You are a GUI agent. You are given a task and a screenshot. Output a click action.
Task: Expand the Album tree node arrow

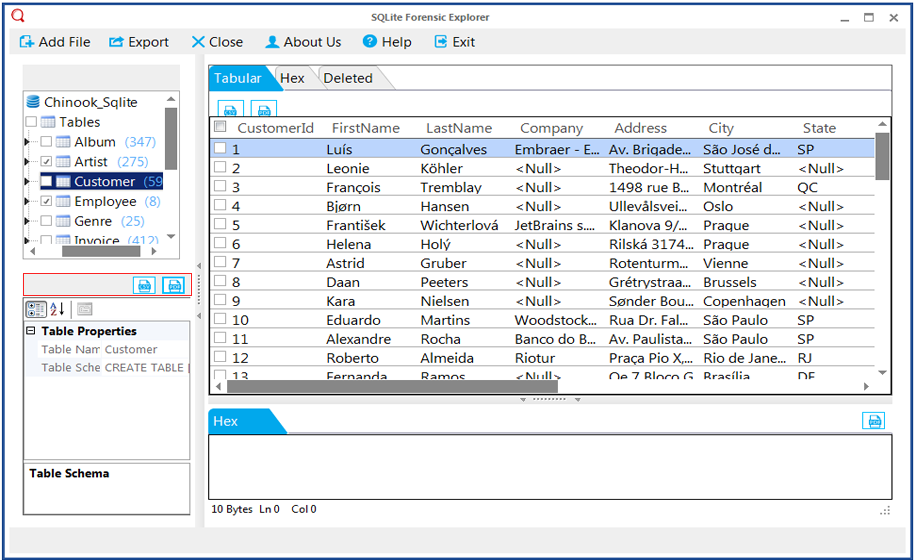(x=27, y=142)
